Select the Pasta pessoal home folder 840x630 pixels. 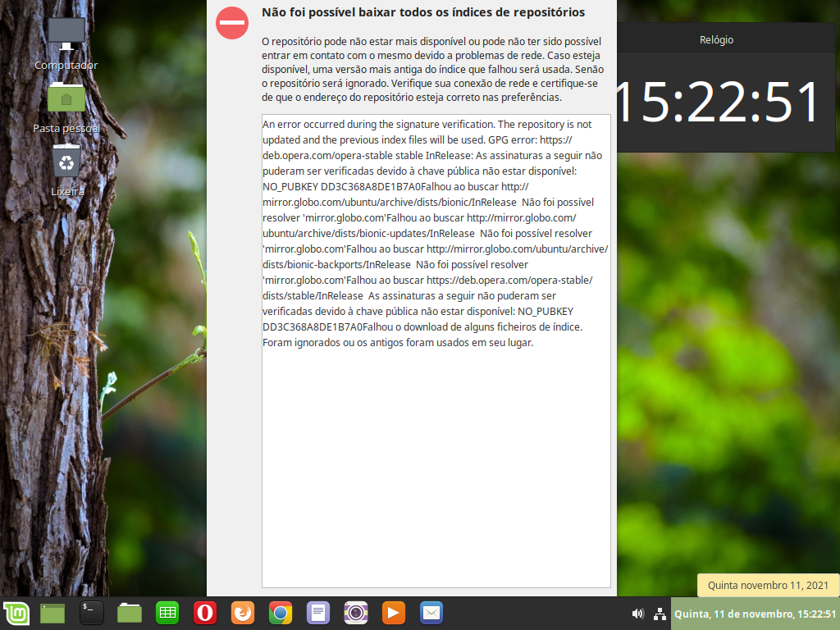(x=66, y=98)
